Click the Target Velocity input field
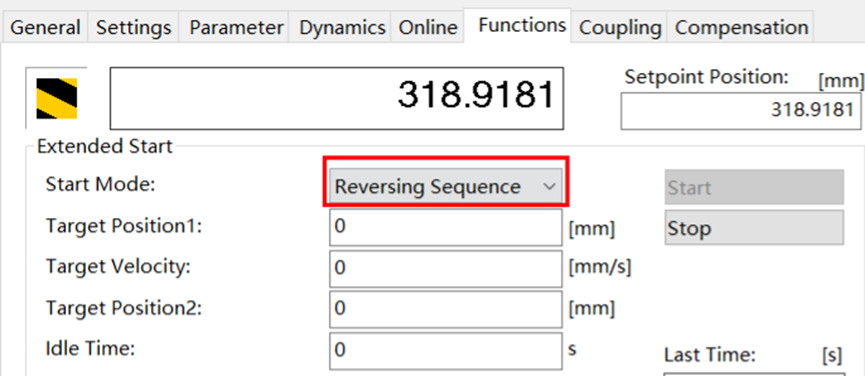This screenshot has width=865, height=376. (x=446, y=268)
